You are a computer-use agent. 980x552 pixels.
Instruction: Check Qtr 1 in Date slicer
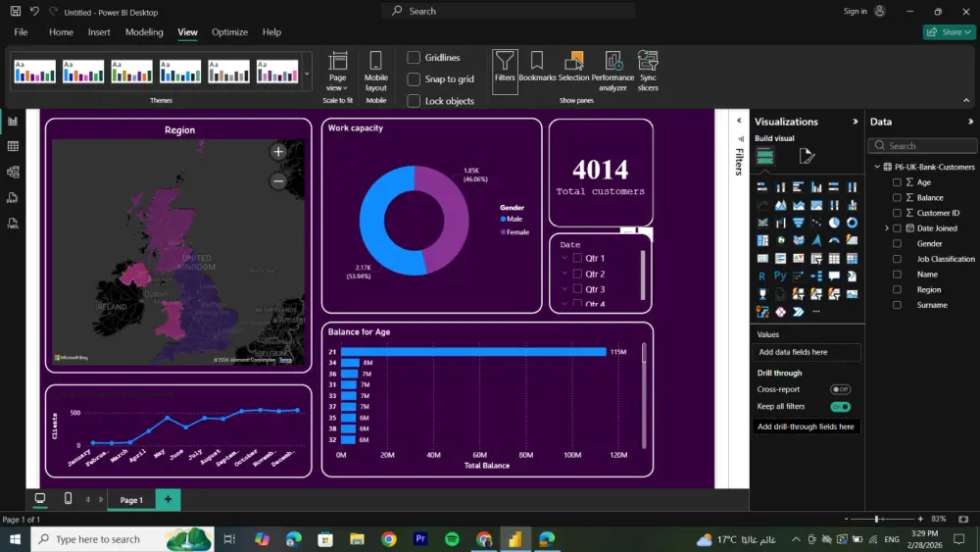click(577, 258)
